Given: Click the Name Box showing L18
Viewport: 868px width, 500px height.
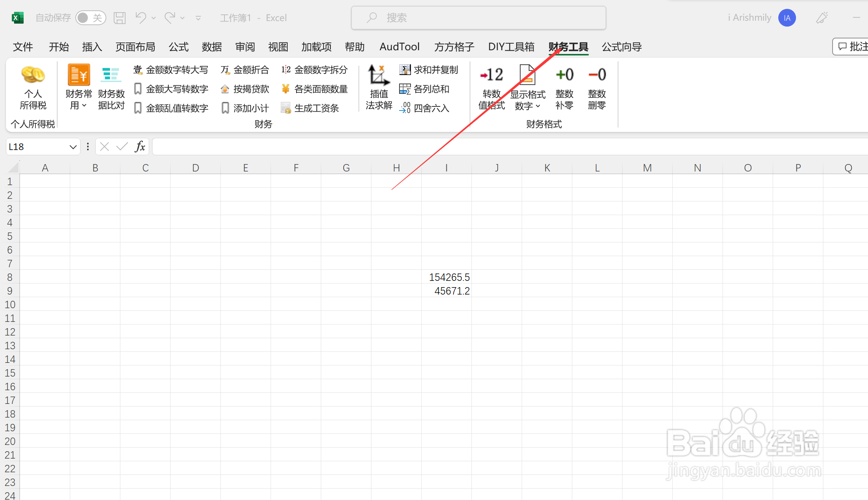Looking at the screenshot, I should 37,147.
